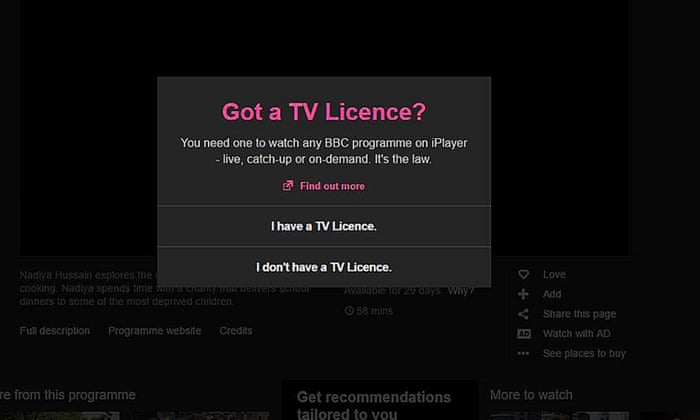
Task: Open the Programme website link
Action: pyautogui.click(x=154, y=331)
